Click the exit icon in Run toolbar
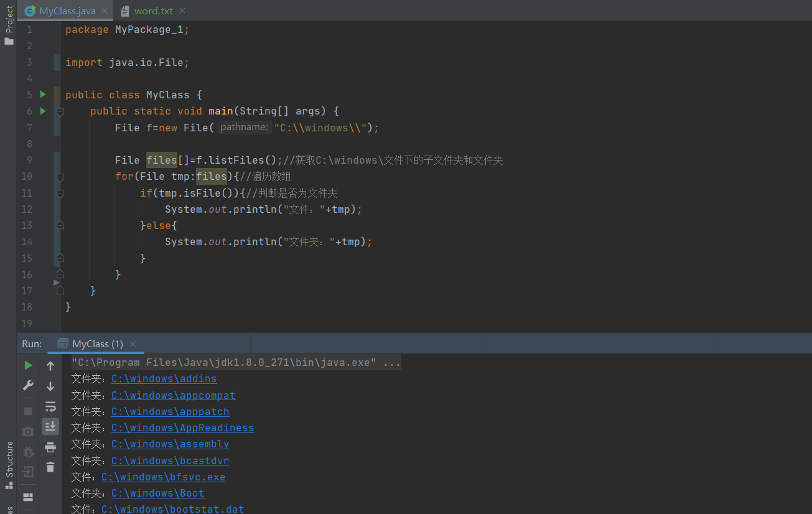812x514 pixels. tap(28, 472)
